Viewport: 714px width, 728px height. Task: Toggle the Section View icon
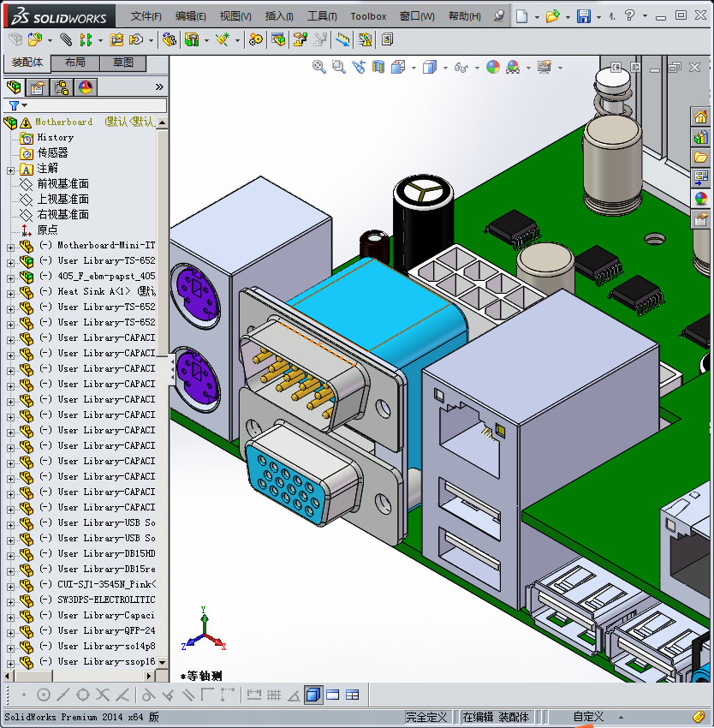pos(378,68)
